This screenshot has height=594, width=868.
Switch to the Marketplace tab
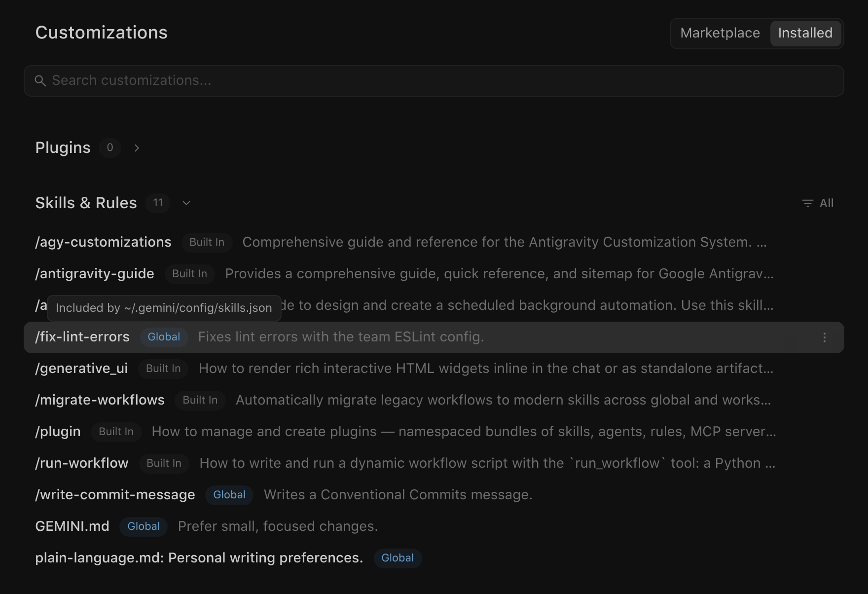(x=720, y=33)
